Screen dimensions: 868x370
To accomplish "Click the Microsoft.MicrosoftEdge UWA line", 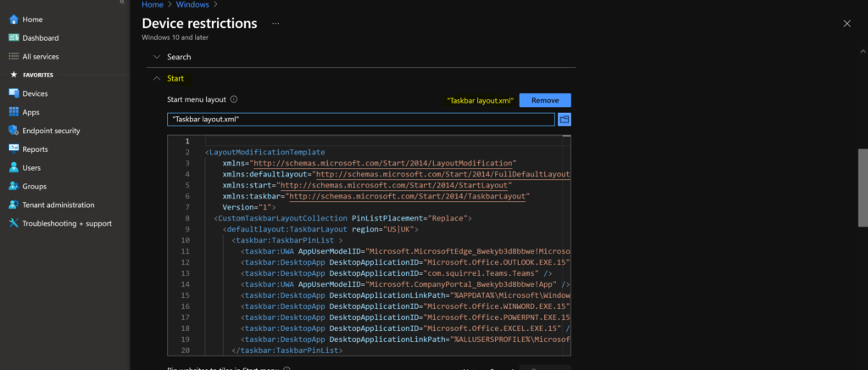I will point(406,251).
